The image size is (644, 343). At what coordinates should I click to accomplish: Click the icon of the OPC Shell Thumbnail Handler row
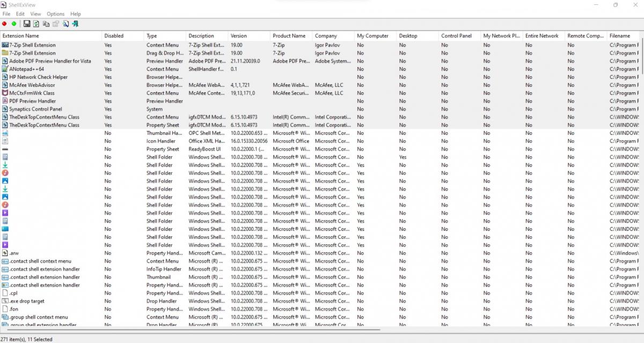[5, 133]
